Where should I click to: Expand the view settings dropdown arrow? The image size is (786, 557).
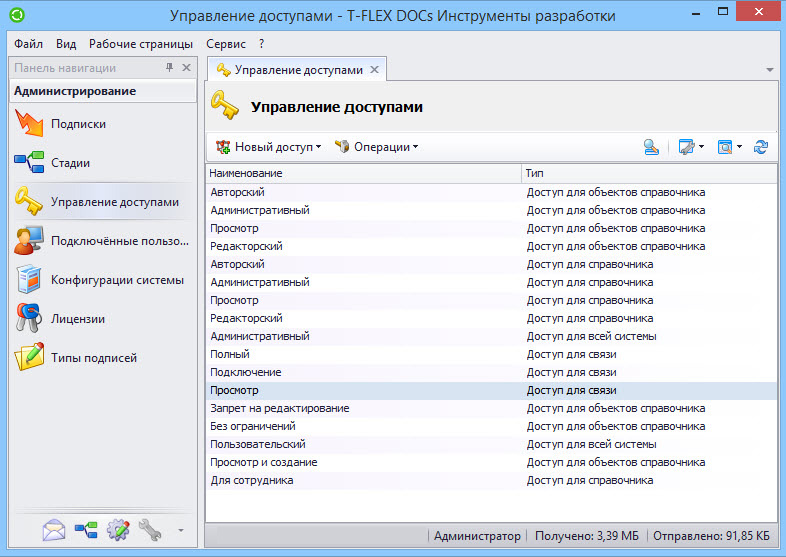click(x=701, y=147)
